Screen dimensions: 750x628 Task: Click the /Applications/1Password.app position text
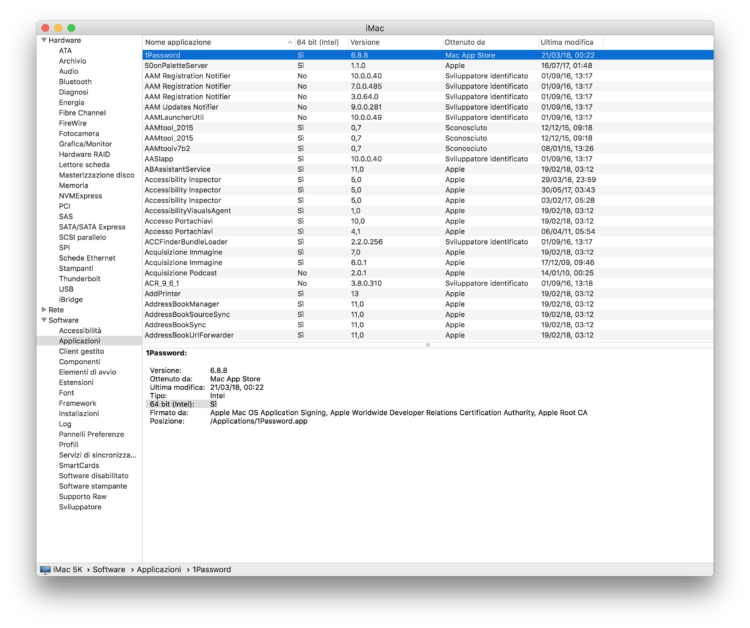pyautogui.click(x=258, y=421)
